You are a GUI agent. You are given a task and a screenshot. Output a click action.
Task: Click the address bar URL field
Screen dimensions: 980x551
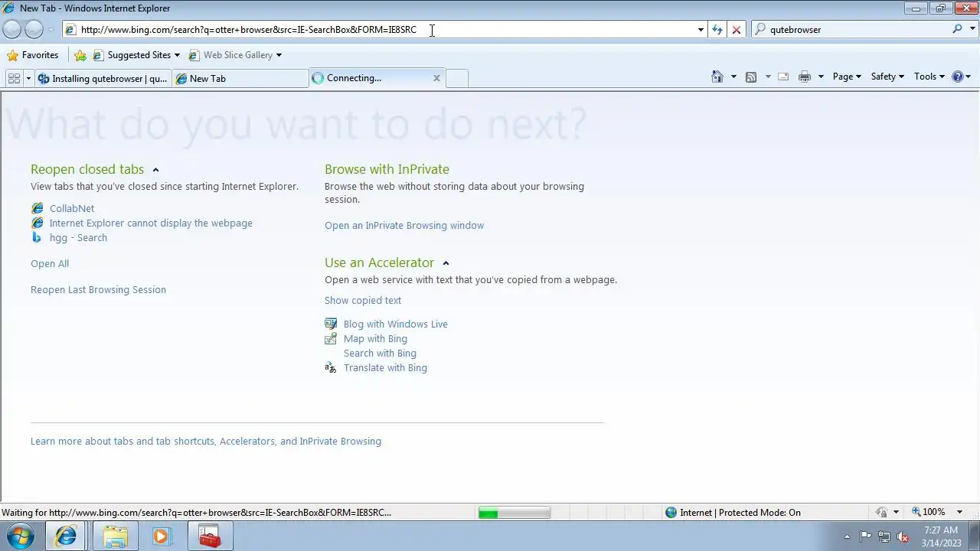pos(379,30)
